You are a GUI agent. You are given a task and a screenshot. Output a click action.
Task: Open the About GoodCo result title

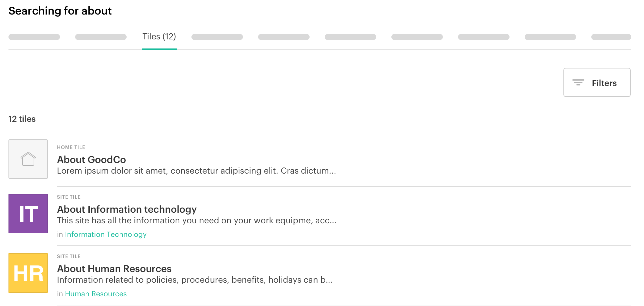click(x=91, y=160)
